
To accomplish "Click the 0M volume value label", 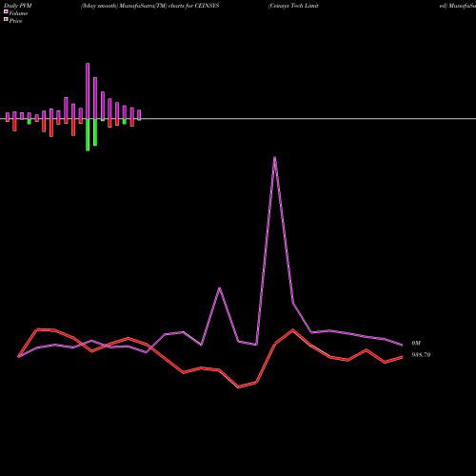I will pyautogui.click(x=416, y=344).
